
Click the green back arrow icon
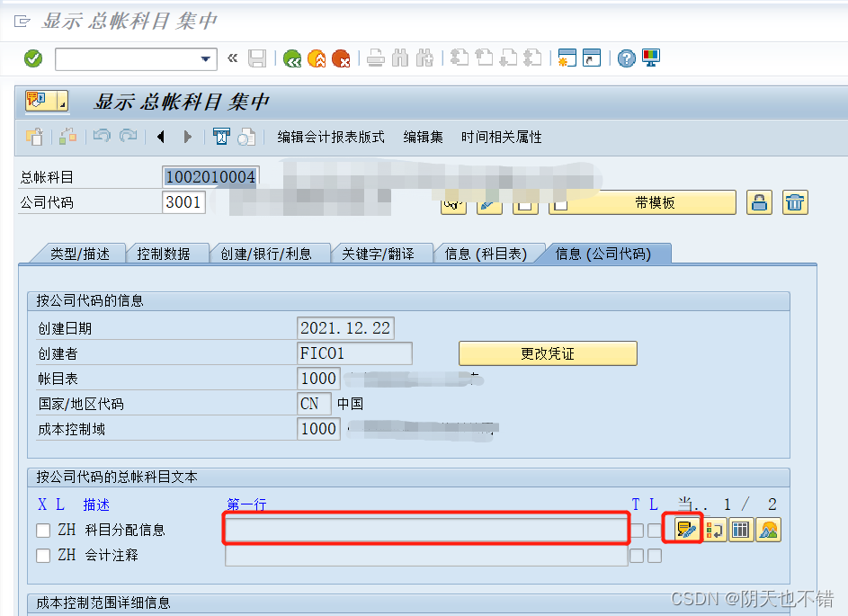[292, 58]
